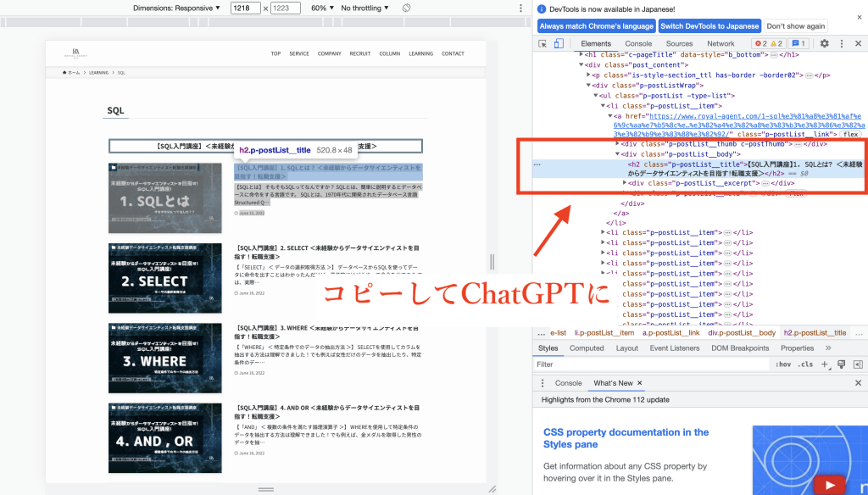This screenshot has width=868, height=495.
Task: Switch to the Network tab
Action: (721, 43)
